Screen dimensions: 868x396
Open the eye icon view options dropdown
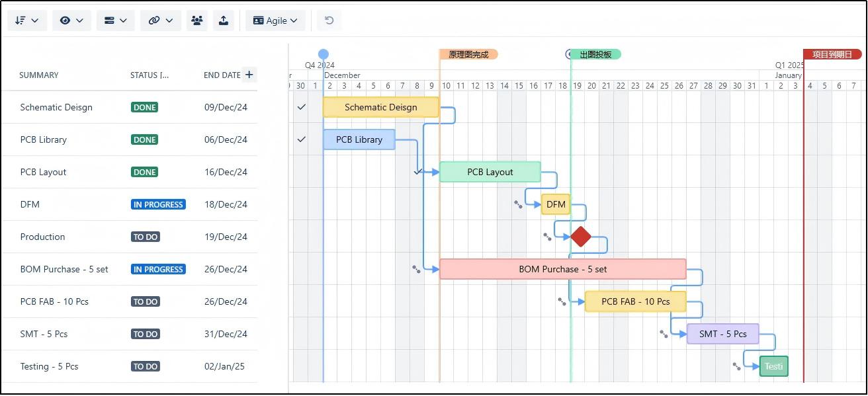point(71,20)
